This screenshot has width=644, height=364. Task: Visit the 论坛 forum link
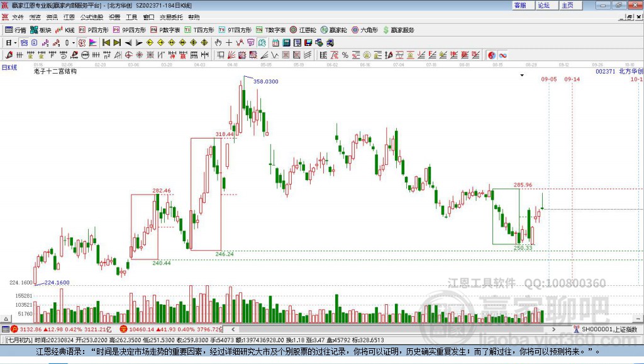pos(543,5)
